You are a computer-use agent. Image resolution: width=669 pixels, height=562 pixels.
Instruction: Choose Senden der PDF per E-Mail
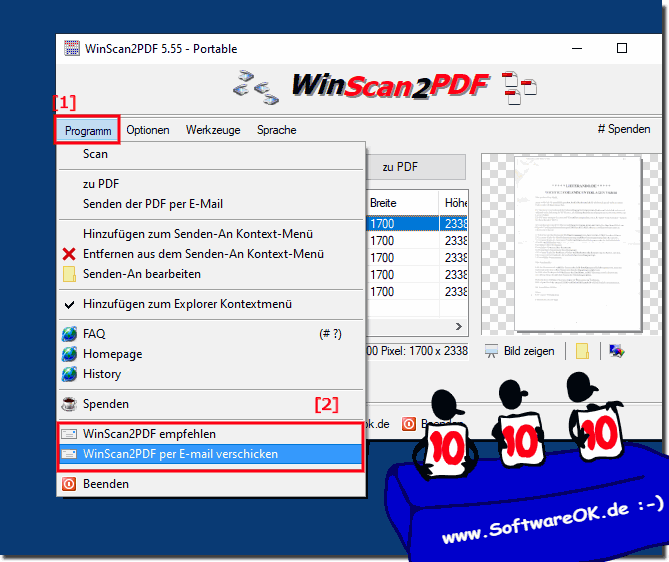coord(211,204)
